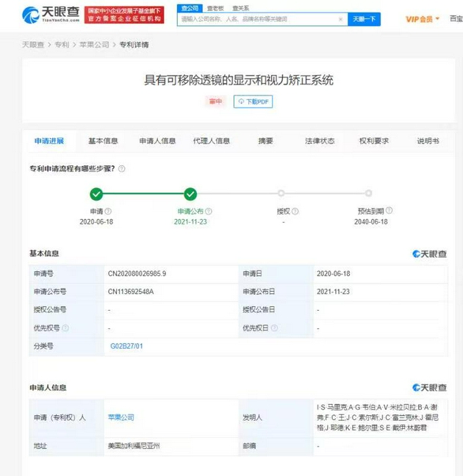The height and width of the screenshot is (476, 463).
Task: Click the 天眼一下 search button
Action: coord(364,19)
